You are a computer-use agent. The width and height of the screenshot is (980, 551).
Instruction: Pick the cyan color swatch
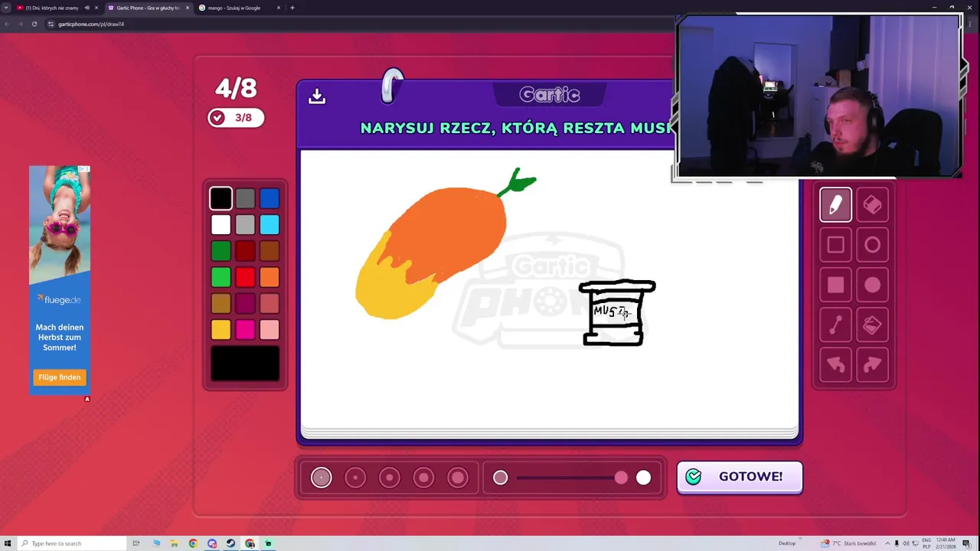pos(269,224)
